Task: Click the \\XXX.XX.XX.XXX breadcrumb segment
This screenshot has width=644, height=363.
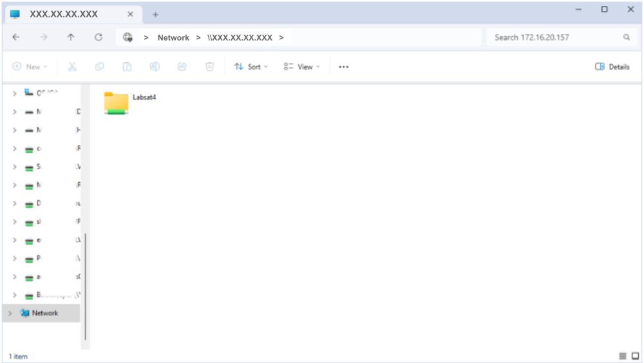Action: [240, 37]
